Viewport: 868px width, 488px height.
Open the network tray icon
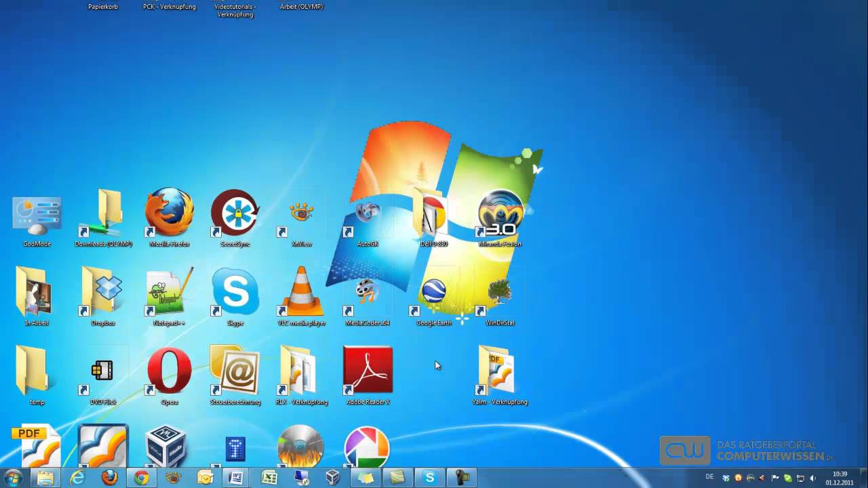click(x=800, y=478)
